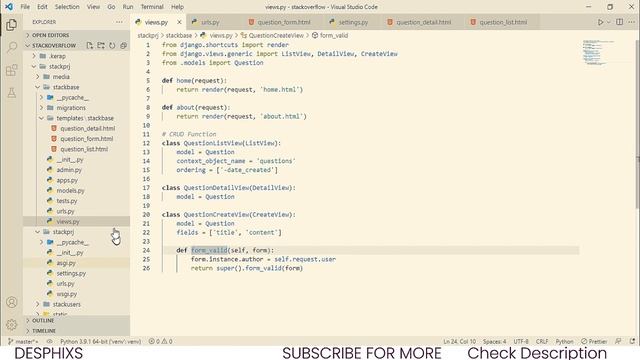This screenshot has width=640, height=360.
Task: Open the Go menu
Action: pyautogui.click(x=111, y=7)
